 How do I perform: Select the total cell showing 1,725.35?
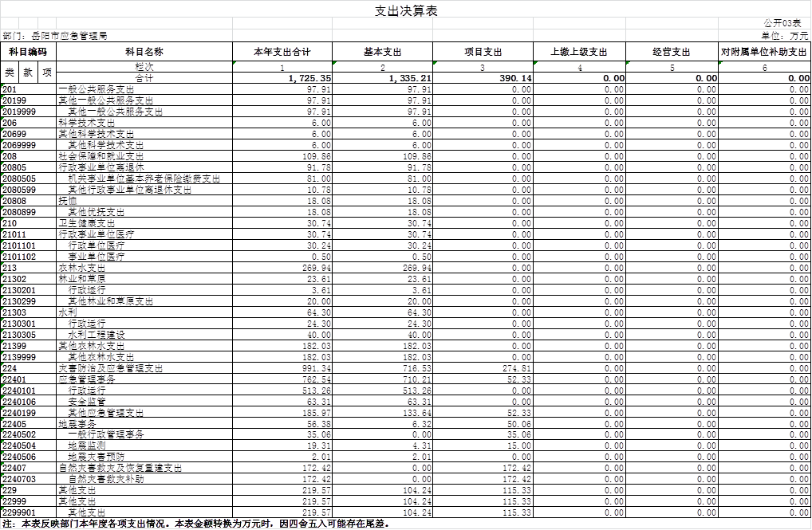tap(282, 79)
